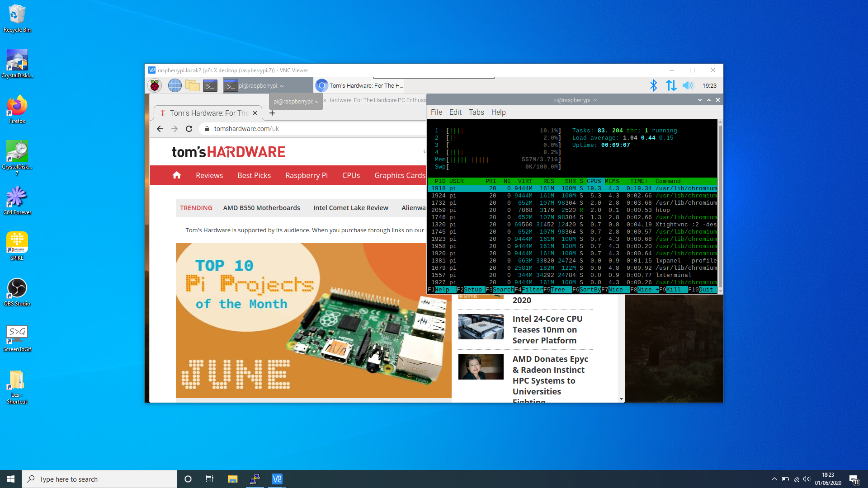The height and width of the screenshot is (488, 868).
Task: Select the Reviews menu item on Tom's Hardware
Action: pos(209,175)
